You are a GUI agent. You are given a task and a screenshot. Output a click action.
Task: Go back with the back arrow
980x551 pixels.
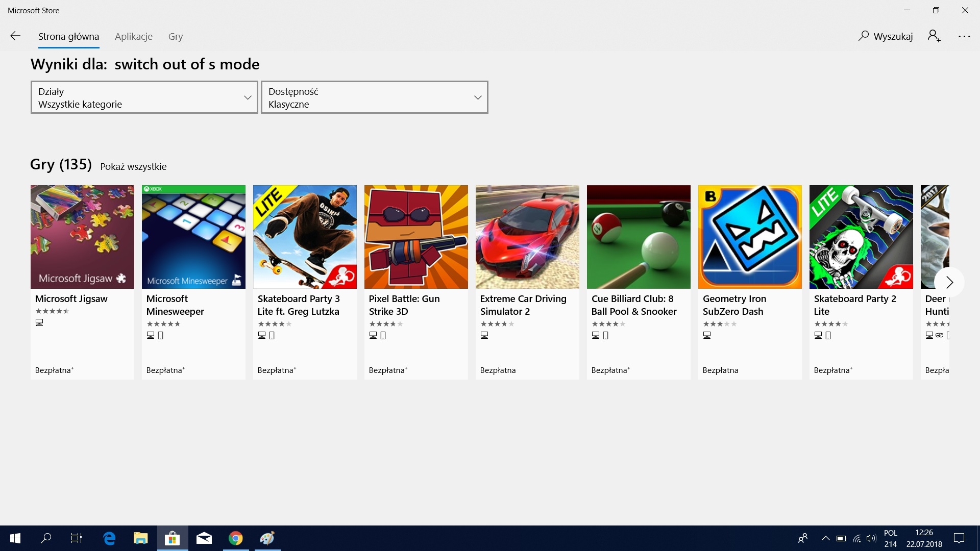pos(15,36)
